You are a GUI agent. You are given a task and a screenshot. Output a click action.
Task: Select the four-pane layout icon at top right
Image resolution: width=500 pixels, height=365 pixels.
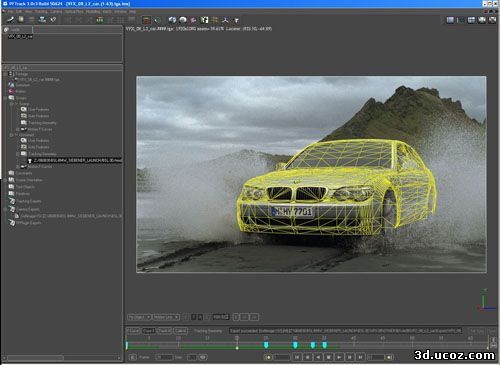coord(471,20)
